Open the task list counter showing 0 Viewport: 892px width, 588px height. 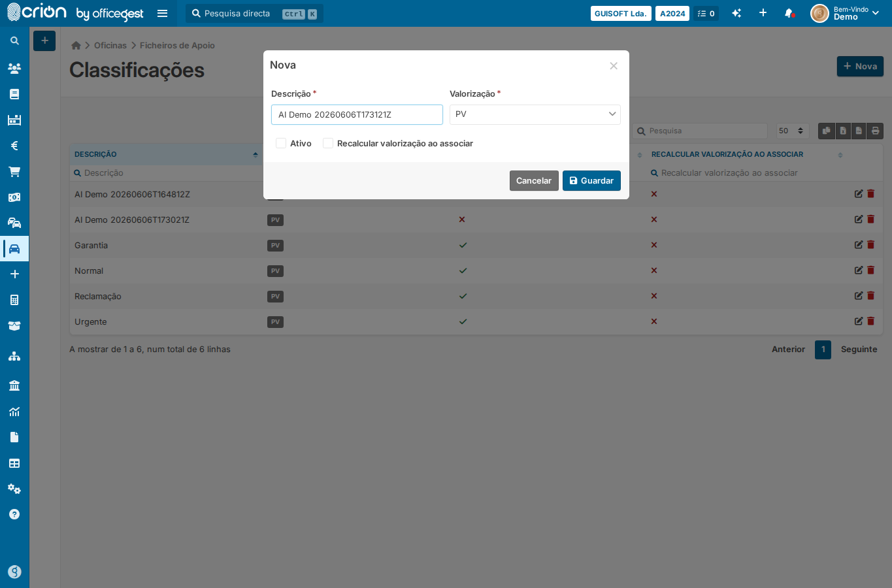point(706,13)
